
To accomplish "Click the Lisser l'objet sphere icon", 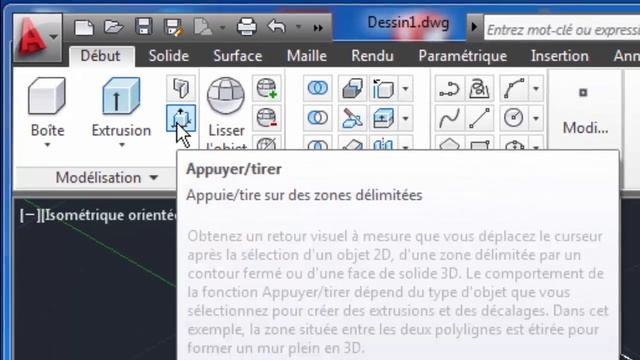I will pyautogui.click(x=226, y=96).
